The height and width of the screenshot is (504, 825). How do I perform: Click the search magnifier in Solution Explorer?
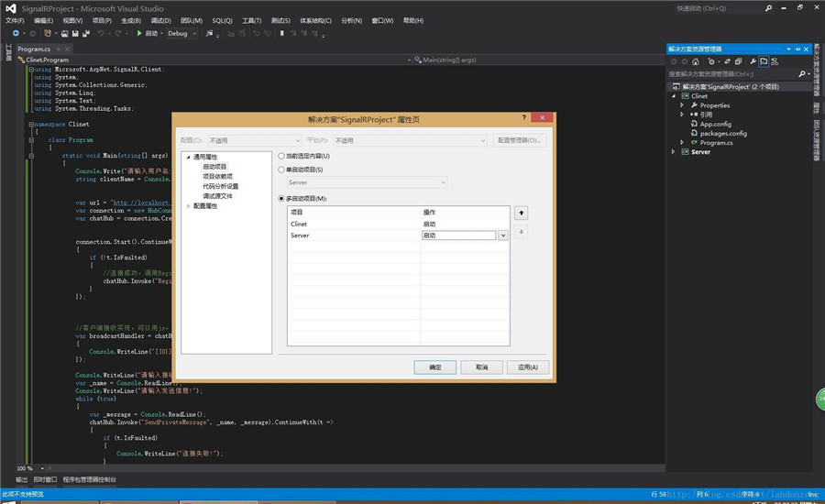pyautogui.click(x=800, y=73)
